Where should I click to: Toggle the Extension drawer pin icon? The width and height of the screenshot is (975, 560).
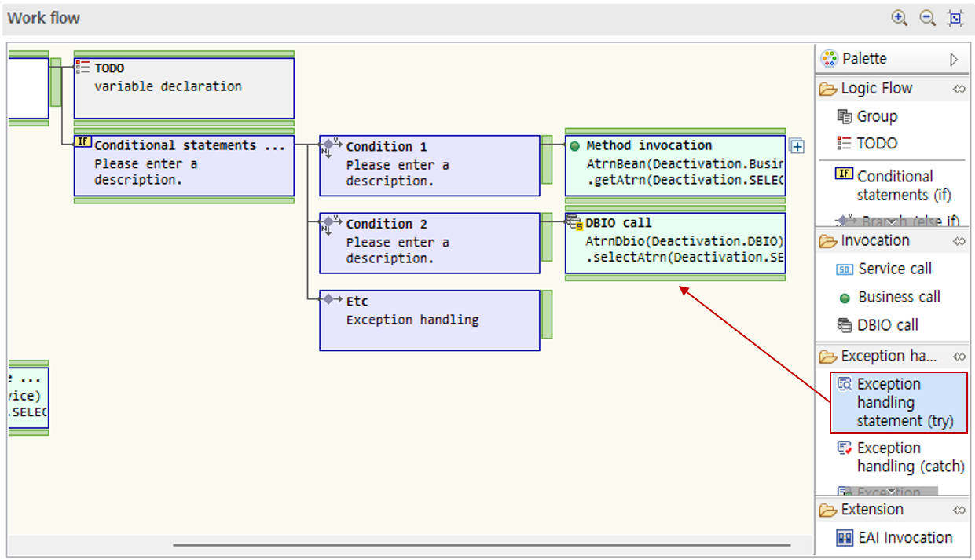[959, 511]
